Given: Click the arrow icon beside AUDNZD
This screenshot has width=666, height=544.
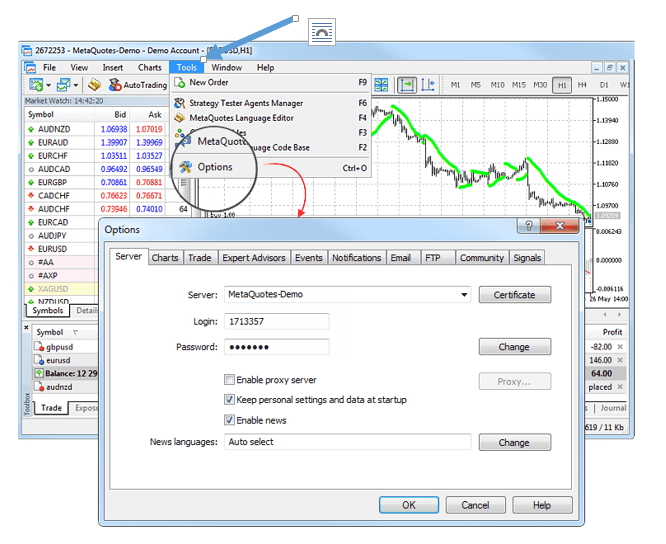Looking at the screenshot, I should click(31, 129).
